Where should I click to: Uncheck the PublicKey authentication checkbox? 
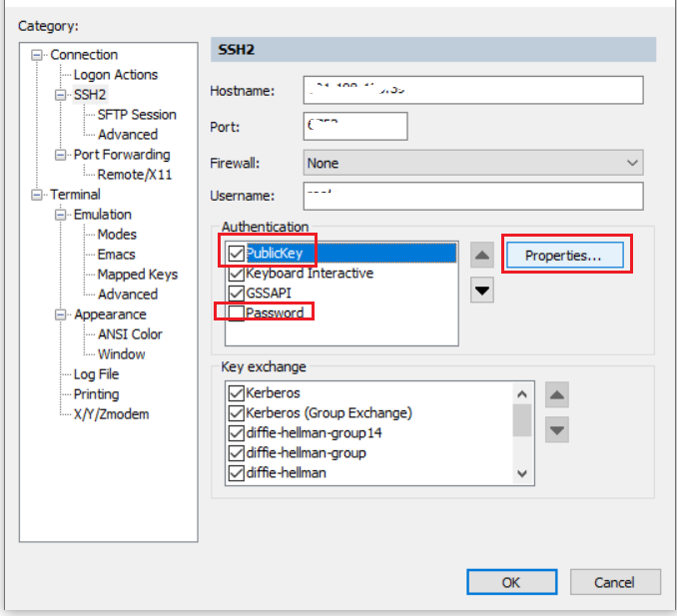[237, 253]
